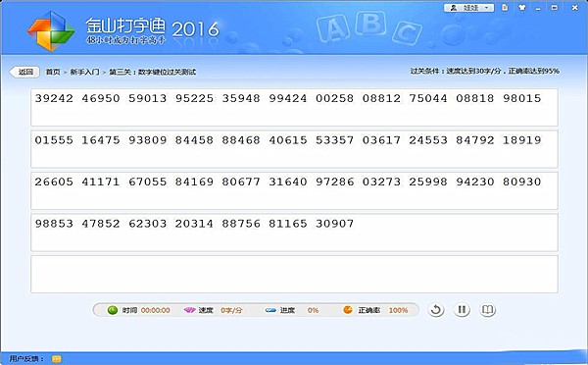Screen dimensions: 588x365
Task: Restart the test with the circular arrow button
Action: coord(436,310)
